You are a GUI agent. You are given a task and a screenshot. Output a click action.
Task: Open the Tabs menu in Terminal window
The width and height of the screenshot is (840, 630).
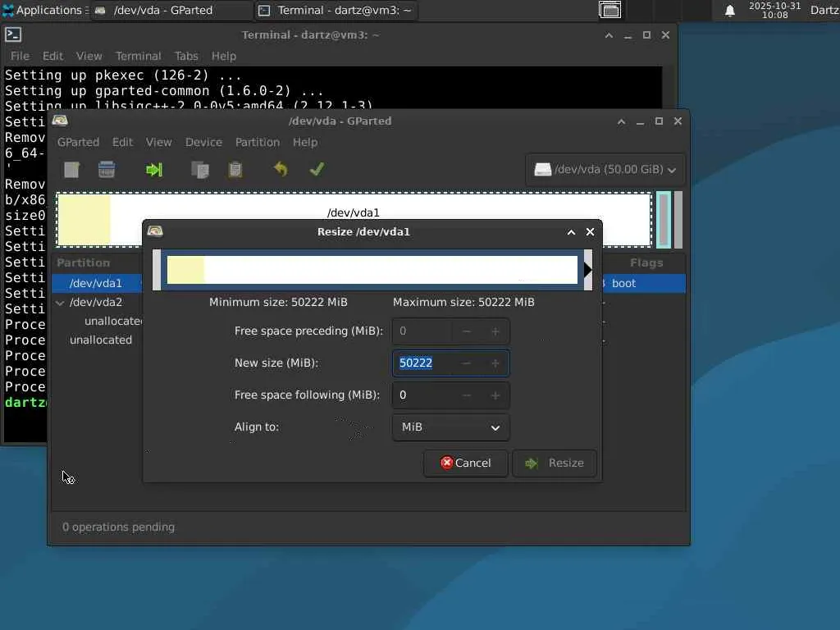click(x=186, y=56)
